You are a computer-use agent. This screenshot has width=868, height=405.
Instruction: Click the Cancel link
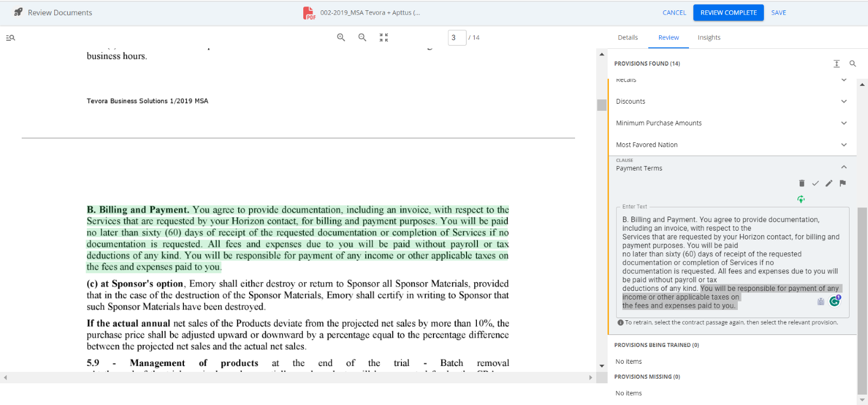click(x=674, y=12)
